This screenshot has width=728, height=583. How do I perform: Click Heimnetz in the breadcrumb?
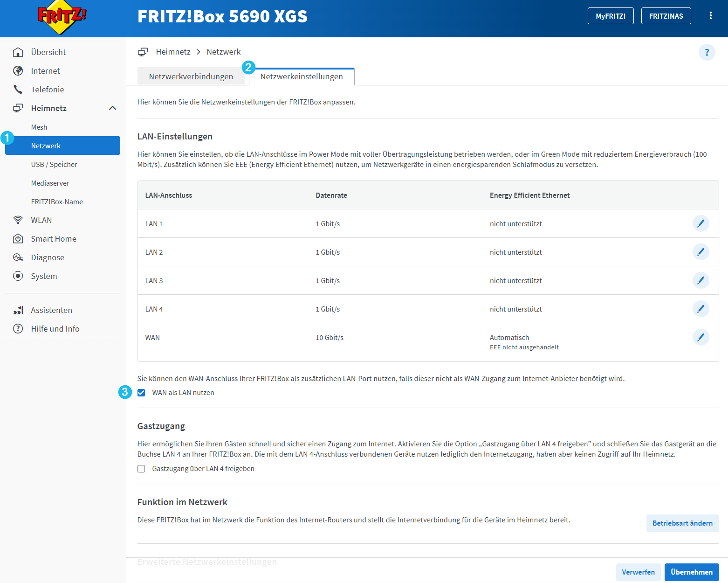pos(173,52)
